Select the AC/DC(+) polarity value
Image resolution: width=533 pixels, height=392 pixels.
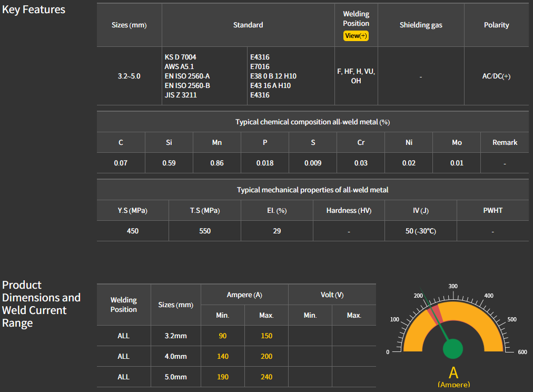click(x=496, y=76)
